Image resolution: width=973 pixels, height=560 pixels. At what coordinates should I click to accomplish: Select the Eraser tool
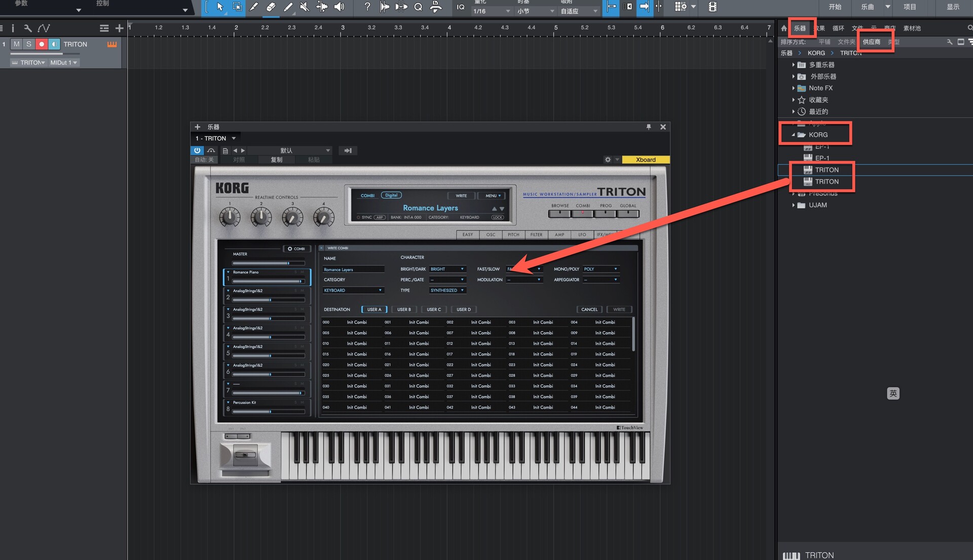[x=271, y=7]
